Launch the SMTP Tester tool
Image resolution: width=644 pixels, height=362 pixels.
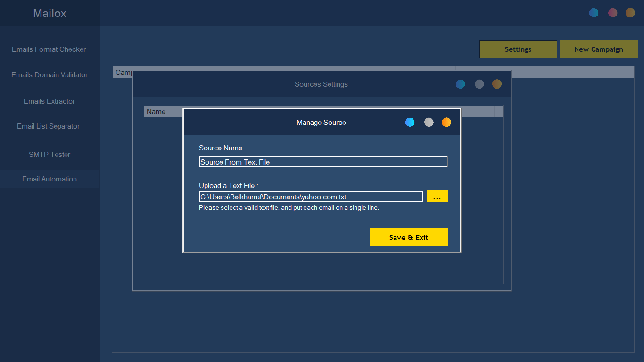pos(50,154)
